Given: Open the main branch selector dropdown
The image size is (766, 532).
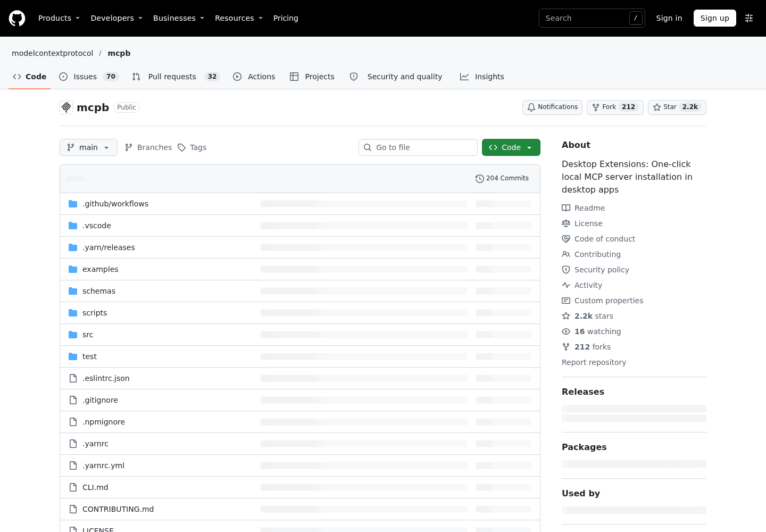Looking at the screenshot, I should point(88,147).
